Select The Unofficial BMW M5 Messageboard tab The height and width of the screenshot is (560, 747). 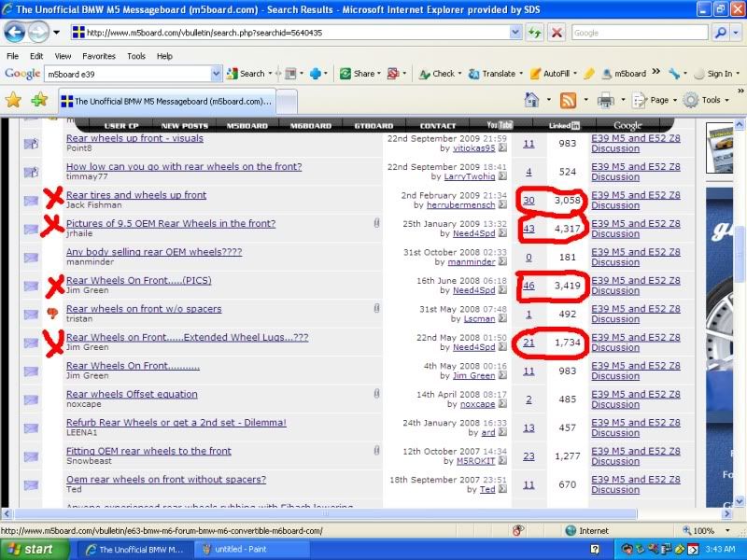(x=167, y=101)
